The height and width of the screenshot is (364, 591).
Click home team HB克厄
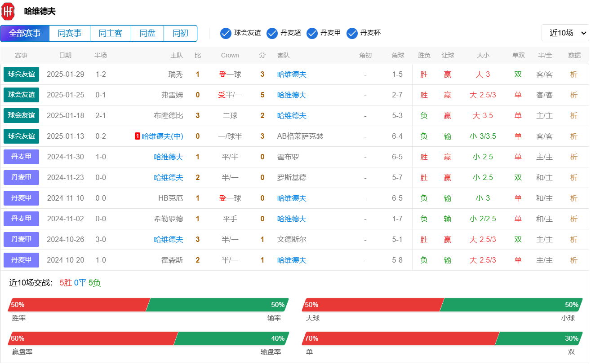coord(171,198)
